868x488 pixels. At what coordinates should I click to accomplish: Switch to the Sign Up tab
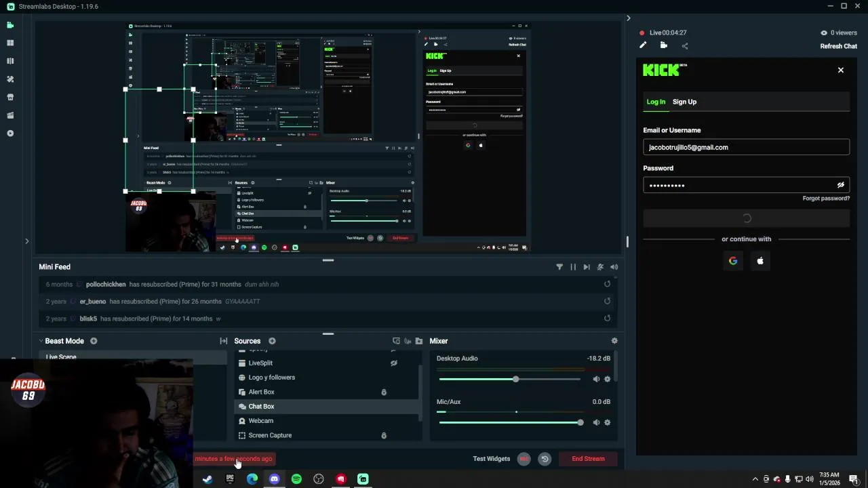click(684, 102)
